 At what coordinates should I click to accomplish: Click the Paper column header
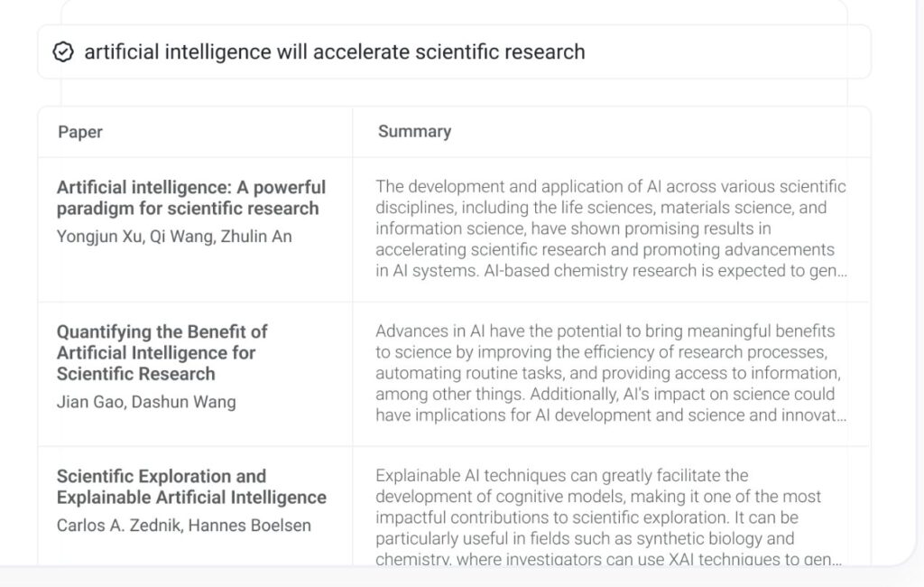[80, 132]
